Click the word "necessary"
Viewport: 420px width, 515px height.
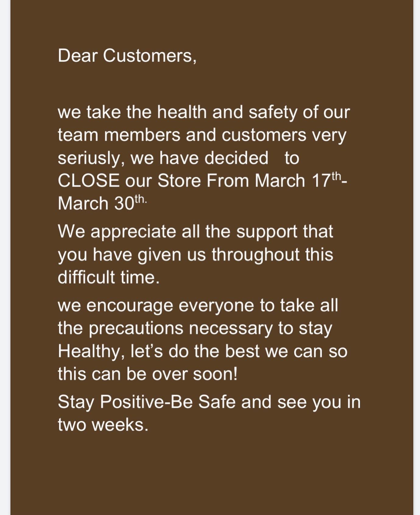click(x=231, y=329)
